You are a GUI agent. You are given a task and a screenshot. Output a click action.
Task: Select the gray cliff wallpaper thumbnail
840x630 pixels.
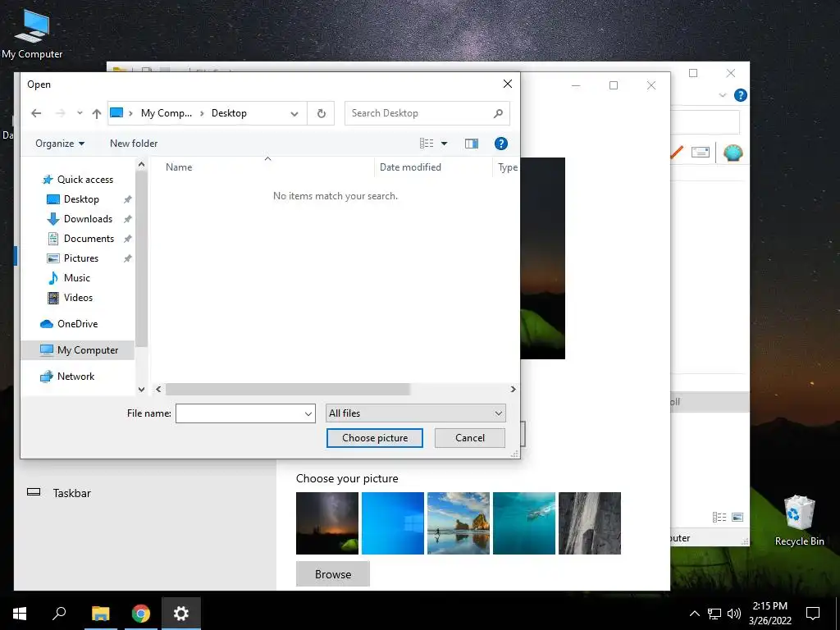pos(590,523)
